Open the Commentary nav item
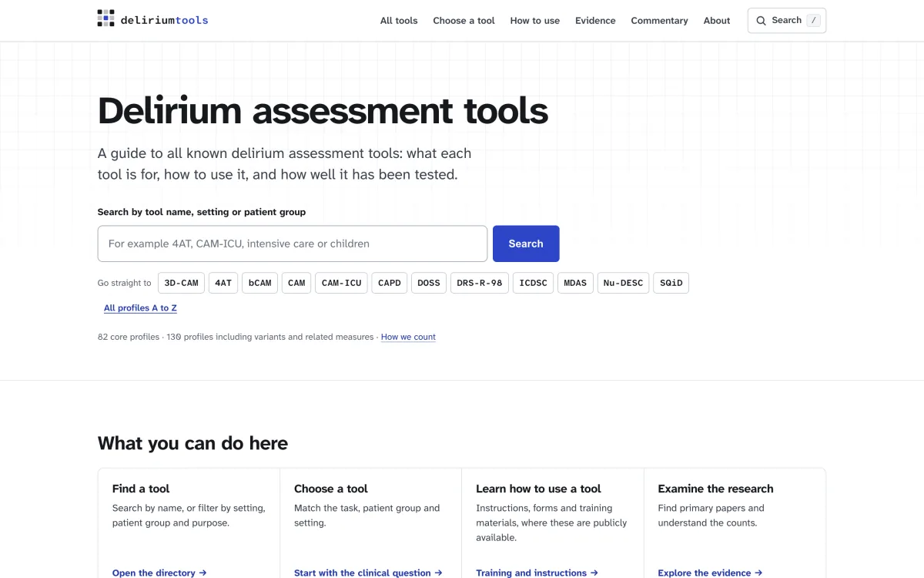924x578 pixels. pos(659,21)
